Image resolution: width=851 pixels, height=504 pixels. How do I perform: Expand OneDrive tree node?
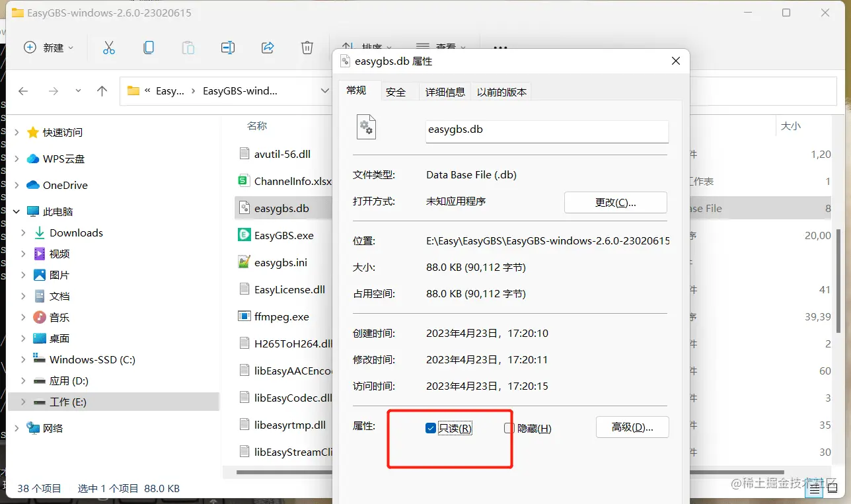click(17, 185)
